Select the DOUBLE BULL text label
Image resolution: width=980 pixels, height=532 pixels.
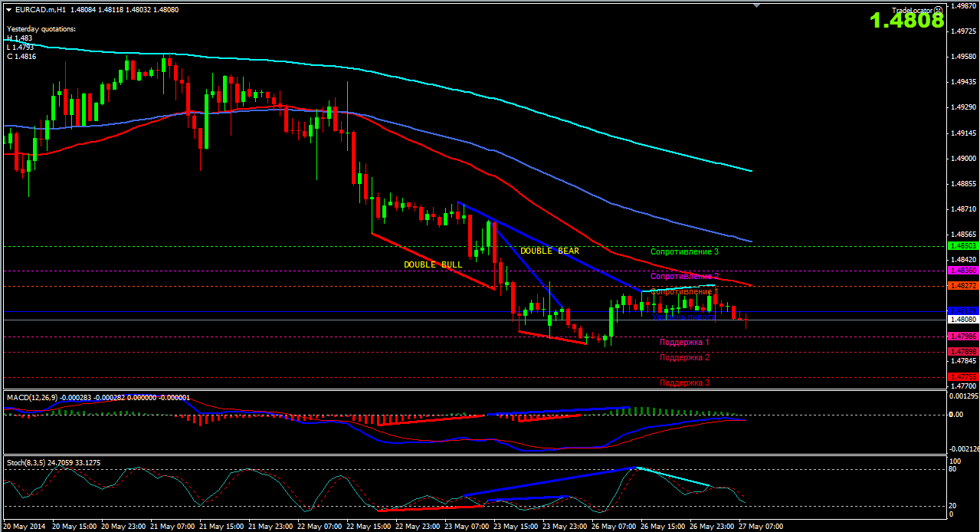point(433,264)
